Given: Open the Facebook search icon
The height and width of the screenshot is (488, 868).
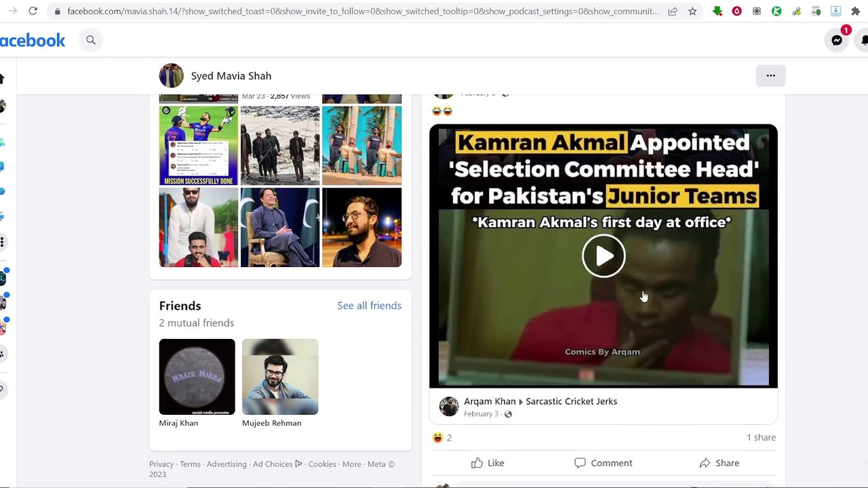Looking at the screenshot, I should (91, 41).
